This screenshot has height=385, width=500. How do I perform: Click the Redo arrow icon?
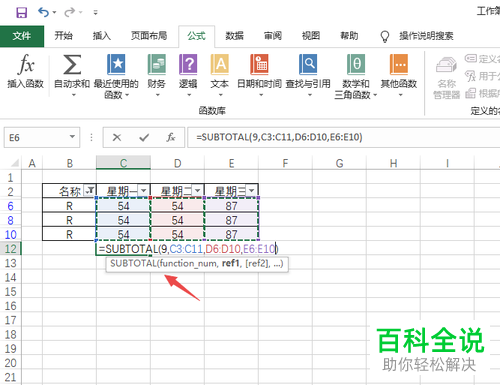[x=70, y=12]
